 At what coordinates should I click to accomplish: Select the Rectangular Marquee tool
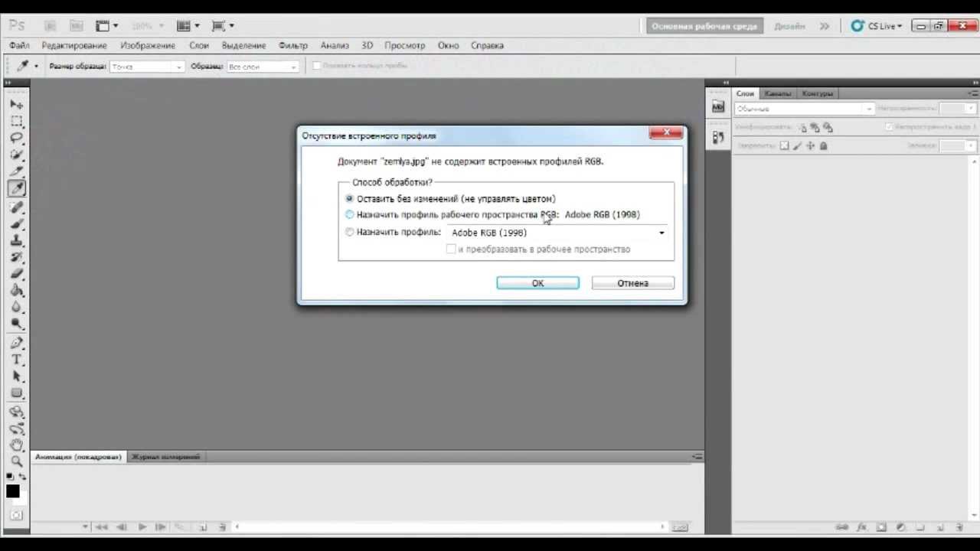[16, 121]
